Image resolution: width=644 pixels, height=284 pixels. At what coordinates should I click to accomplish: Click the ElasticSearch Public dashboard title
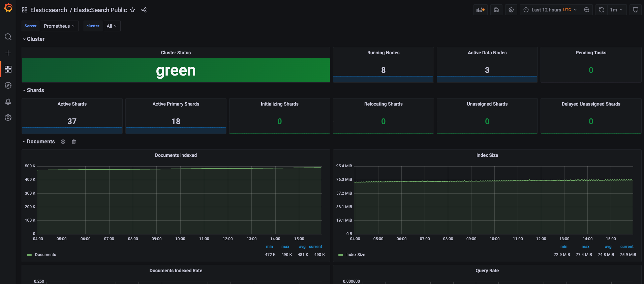(100, 10)
